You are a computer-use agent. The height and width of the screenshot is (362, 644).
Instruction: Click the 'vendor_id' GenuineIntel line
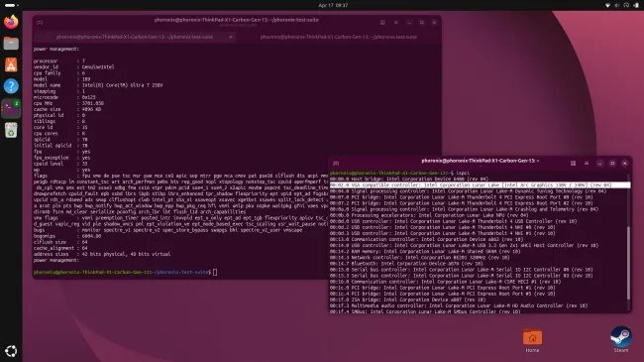pyautogui.click(x=74, y=67)
